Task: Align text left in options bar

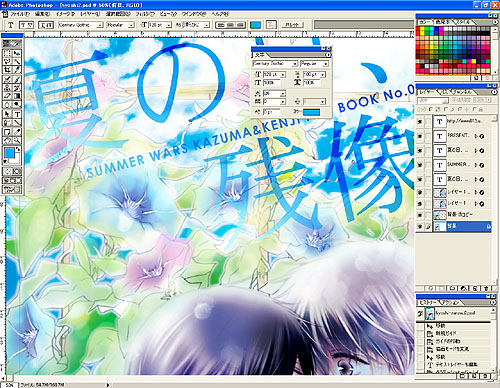Action: point(220,25)
